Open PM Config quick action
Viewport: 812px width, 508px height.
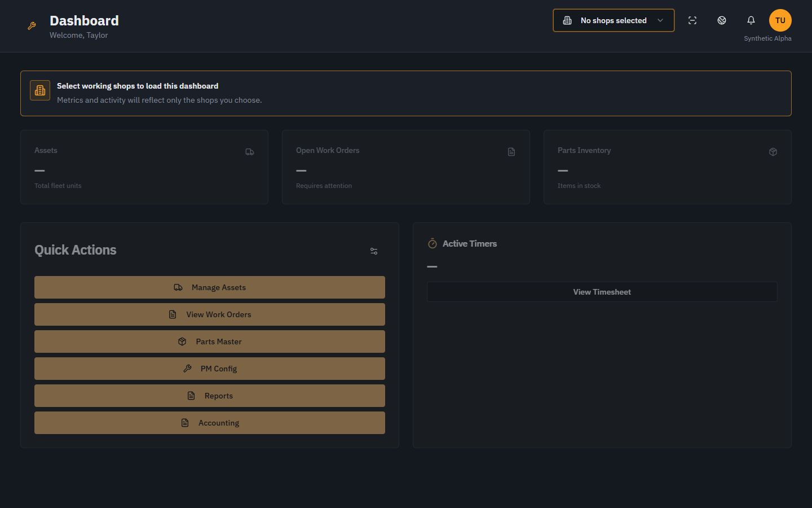pos(210,369)
